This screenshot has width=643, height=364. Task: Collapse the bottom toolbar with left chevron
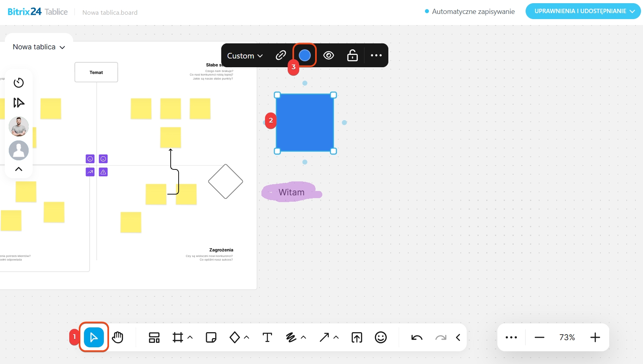point(458,337)
